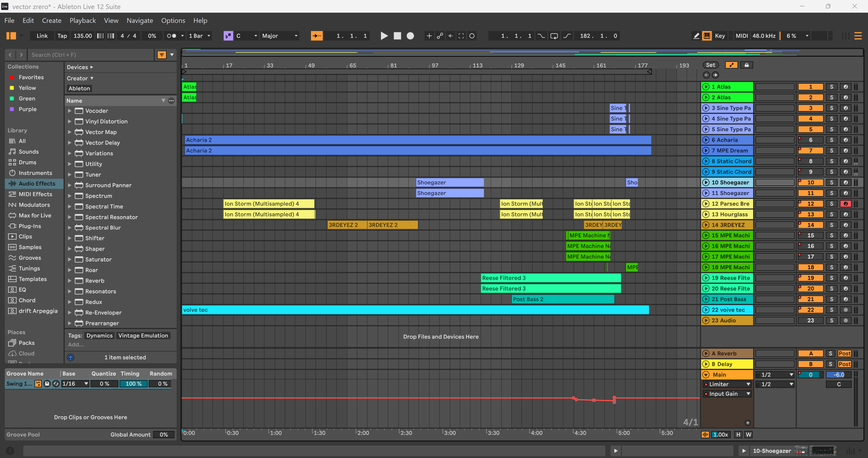Toggle the track 1 Atlas activator button
The image size is (868, 458).
point(810,87)
